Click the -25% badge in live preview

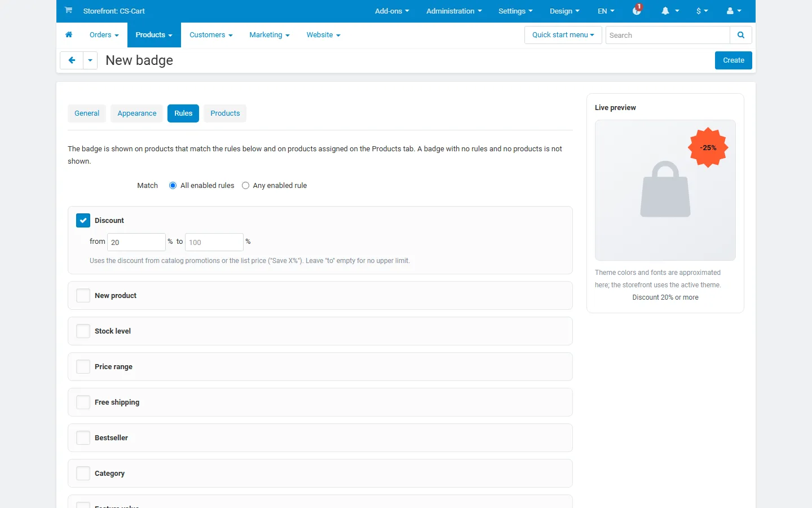click(x=708, y=148)
